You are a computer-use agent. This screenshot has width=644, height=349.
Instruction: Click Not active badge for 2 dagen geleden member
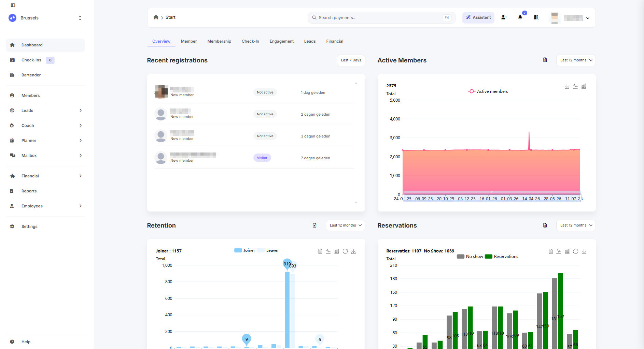[265, 114]
